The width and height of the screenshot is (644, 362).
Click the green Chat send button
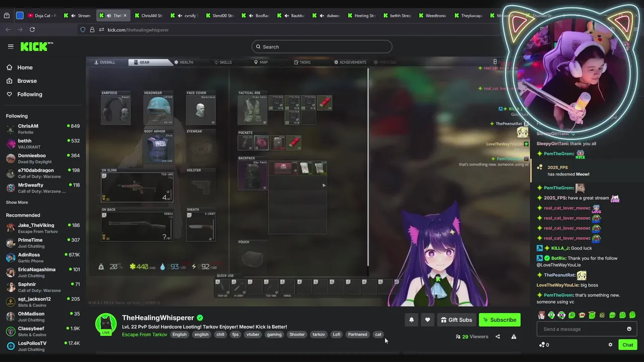coord(628,345)
